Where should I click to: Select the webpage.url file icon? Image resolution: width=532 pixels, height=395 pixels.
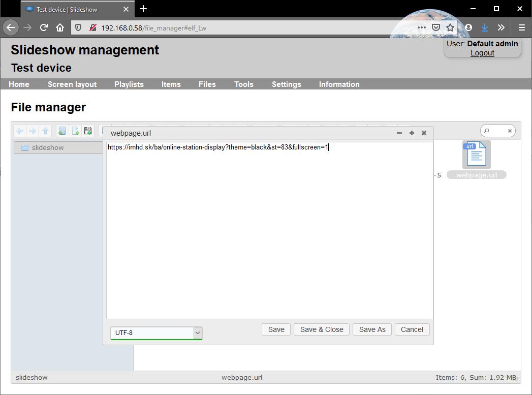pos(476,155)
